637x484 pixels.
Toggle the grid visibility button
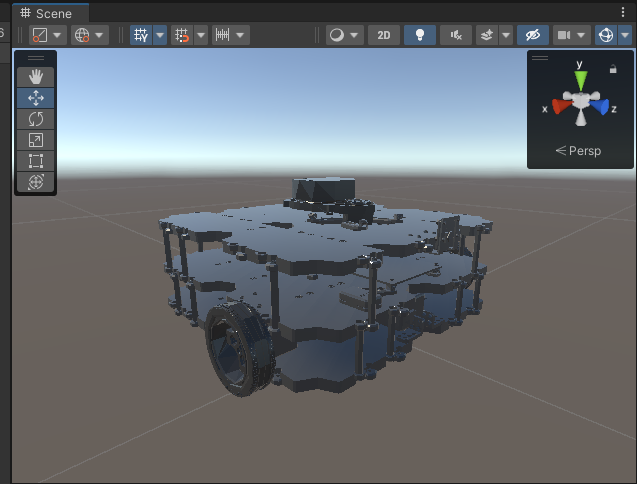click(x=141, y=35)
